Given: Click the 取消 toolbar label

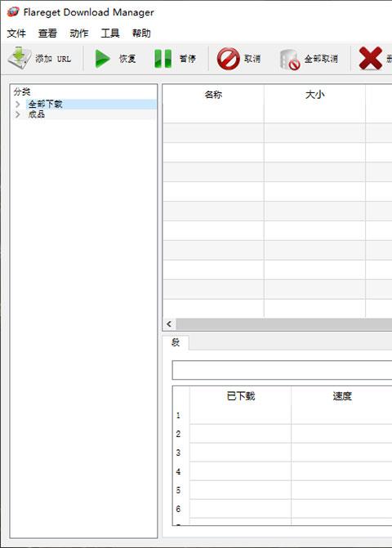Looking at the screenshot, I should pyautogui.click(x=252, y=59).
